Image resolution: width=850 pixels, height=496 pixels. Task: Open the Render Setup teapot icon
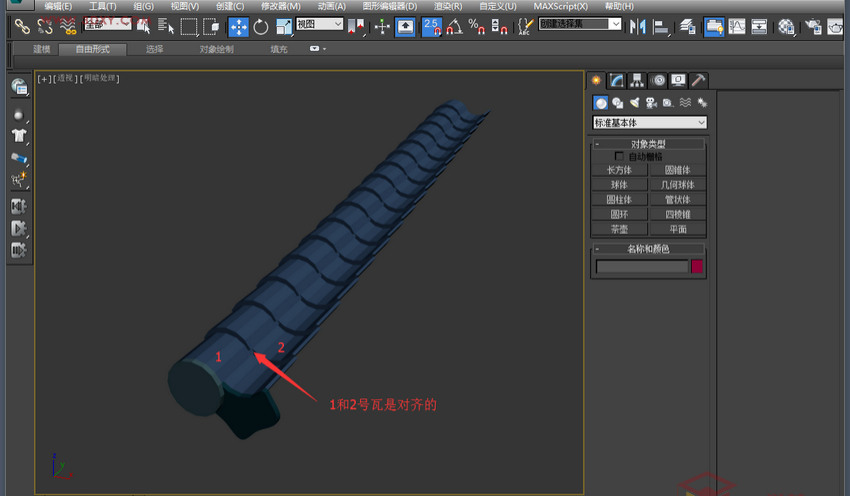(813, 26)
